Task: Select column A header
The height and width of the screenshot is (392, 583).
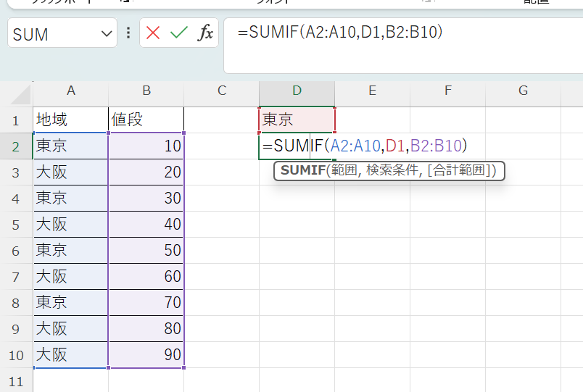Action: [x=71, y=91]
